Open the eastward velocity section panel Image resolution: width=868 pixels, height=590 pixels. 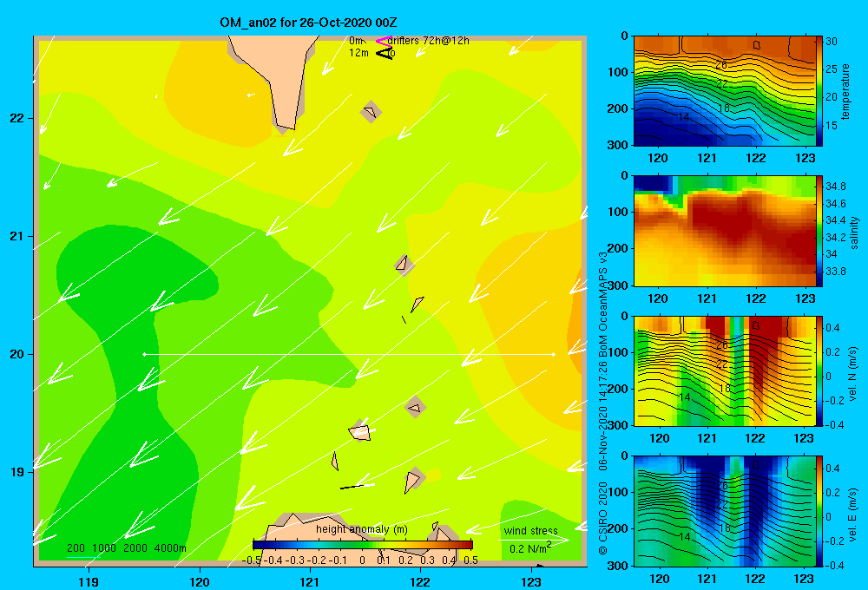(x=724, y=511)
